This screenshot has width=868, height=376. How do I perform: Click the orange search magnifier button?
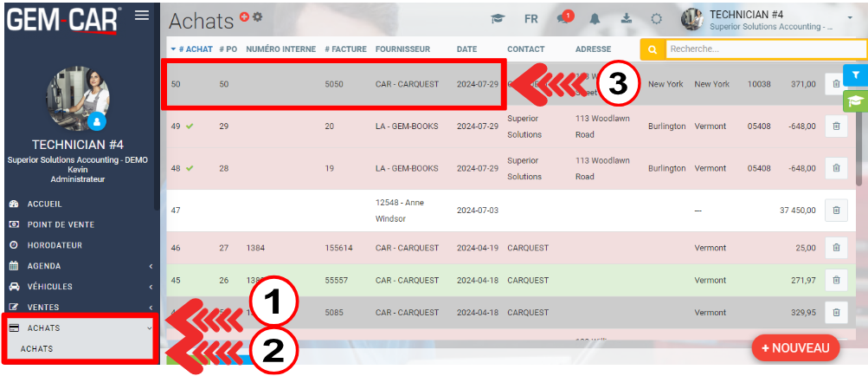coord(653,49)
